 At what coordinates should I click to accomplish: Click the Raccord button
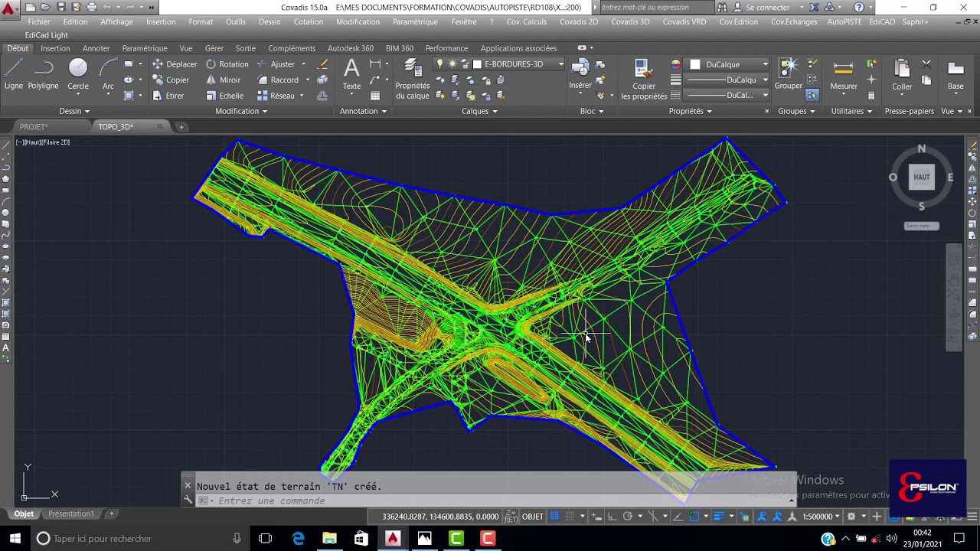click(278, 80)
